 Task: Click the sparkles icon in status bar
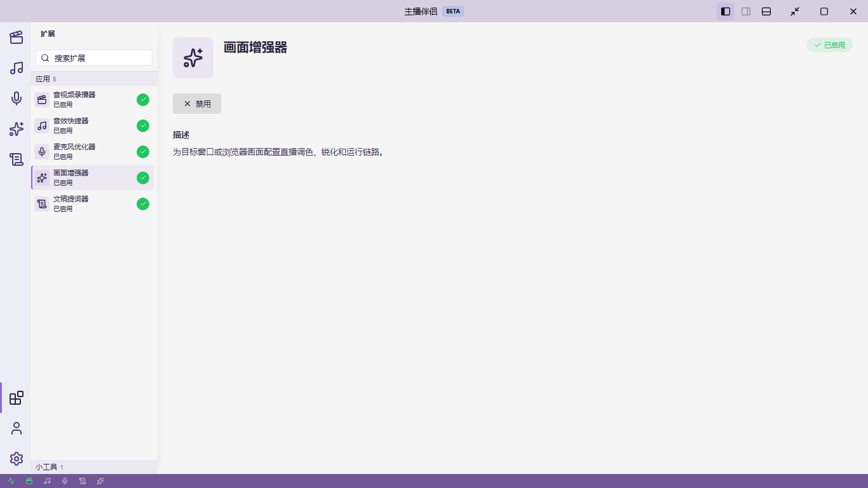[x=100, y=481]
